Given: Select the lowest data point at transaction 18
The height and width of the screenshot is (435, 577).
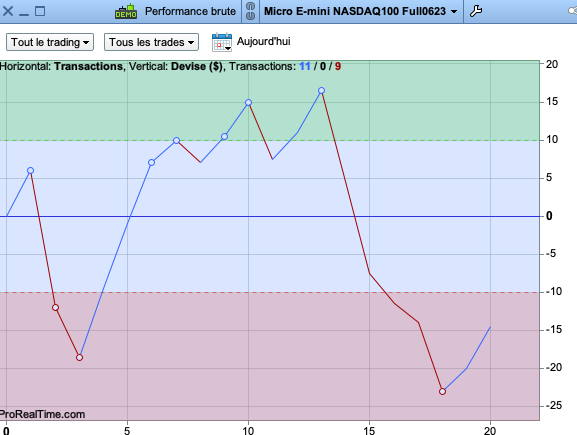Looking at the screenshot, I should tap(442, 392).
